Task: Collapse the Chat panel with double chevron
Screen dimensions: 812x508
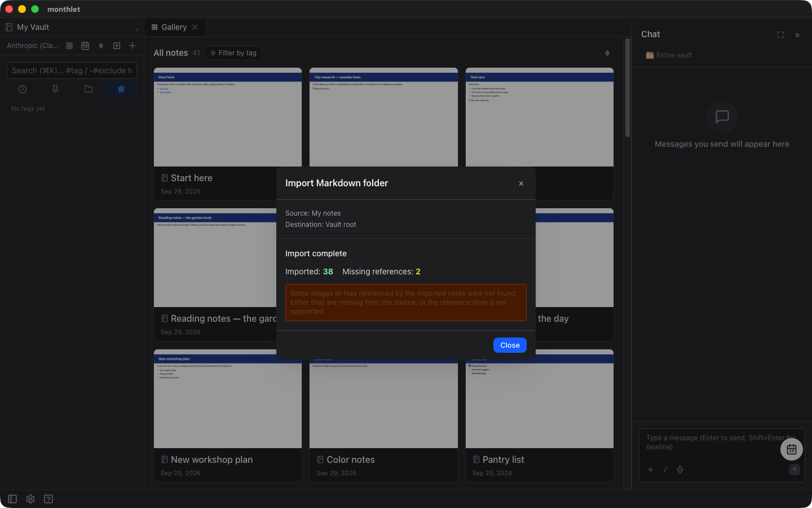Action: (x=797, y=35)
